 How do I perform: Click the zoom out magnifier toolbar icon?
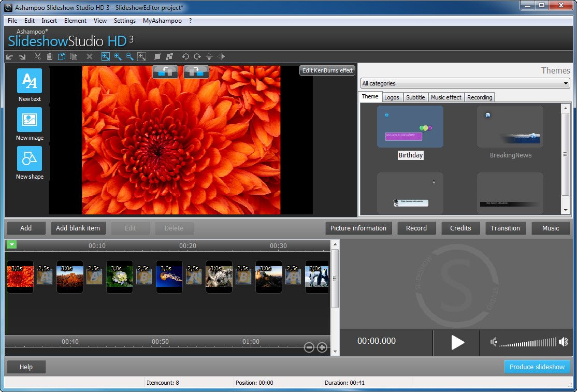pos(129,56)
